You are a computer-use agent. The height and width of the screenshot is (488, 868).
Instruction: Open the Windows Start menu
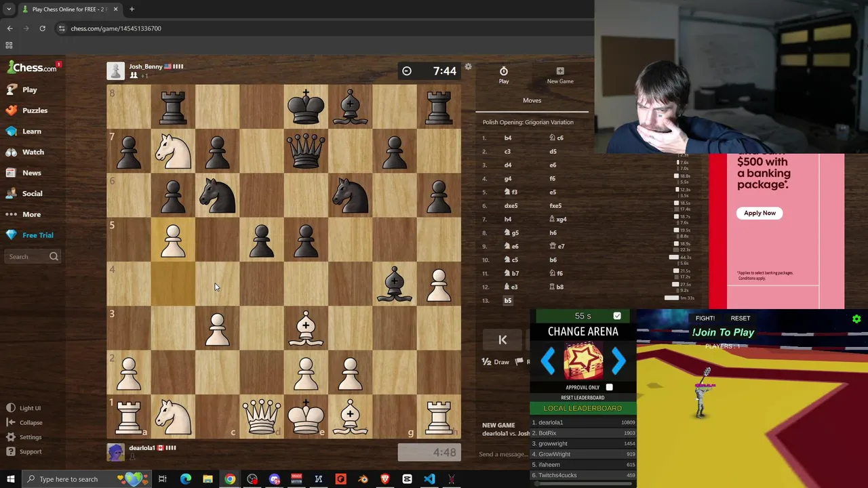coord(10,479)
